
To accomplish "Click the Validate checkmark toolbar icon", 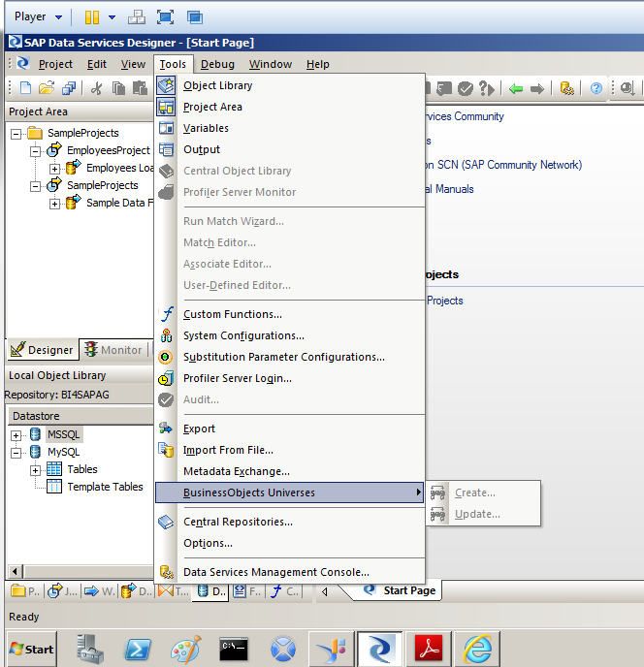I will click(x=466, y=88).
